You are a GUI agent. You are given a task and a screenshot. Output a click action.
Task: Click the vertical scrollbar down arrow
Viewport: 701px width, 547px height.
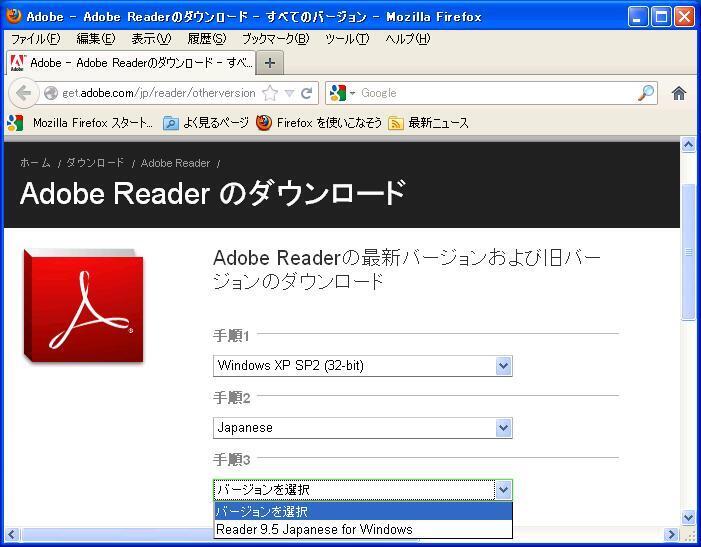pyautogui.click(x=688, y=518)
